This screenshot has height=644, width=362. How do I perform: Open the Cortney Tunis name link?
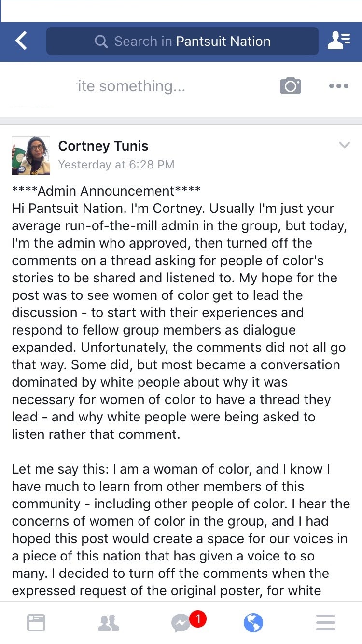click(x=103, y=146)
